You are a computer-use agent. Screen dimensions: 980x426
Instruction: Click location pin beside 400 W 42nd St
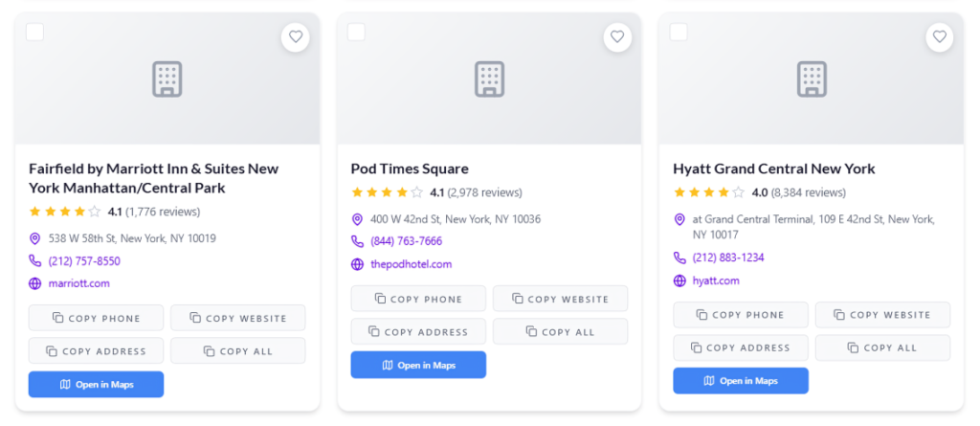click(357, 219)
